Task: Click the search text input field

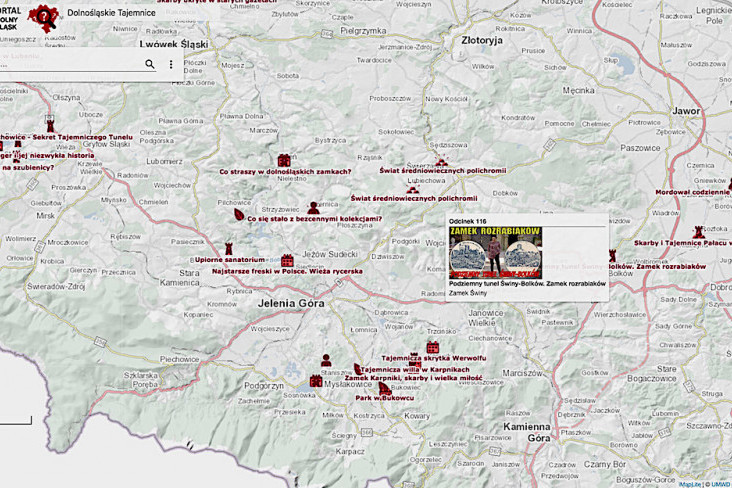Action: point(70,64)
